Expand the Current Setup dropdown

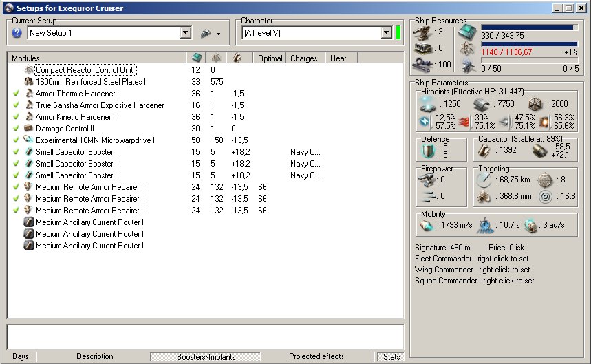coord(186,33)
